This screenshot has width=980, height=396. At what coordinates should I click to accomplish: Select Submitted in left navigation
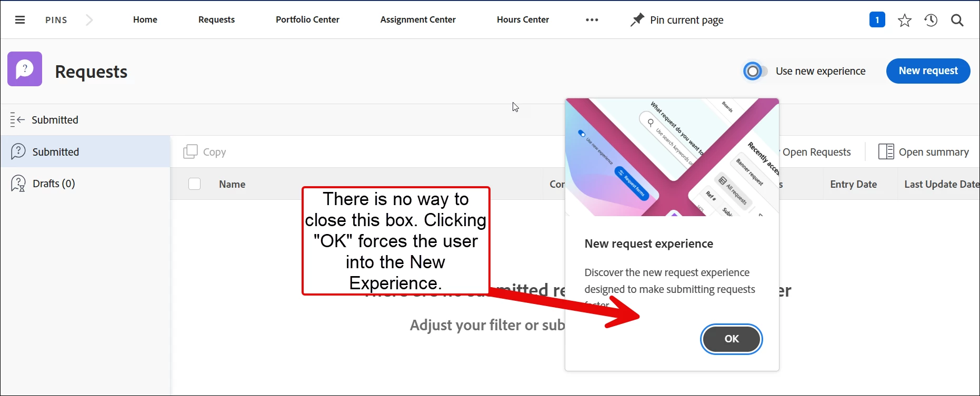pos(85,151)
